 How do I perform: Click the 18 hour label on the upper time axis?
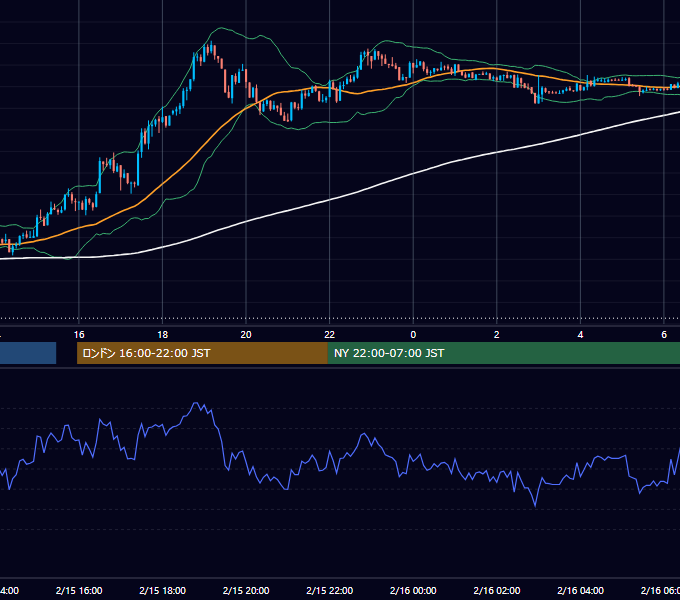click(163, 335)
